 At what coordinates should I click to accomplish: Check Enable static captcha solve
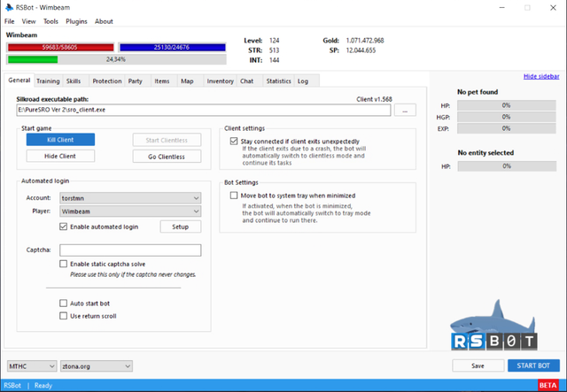[x=63, y=264]
